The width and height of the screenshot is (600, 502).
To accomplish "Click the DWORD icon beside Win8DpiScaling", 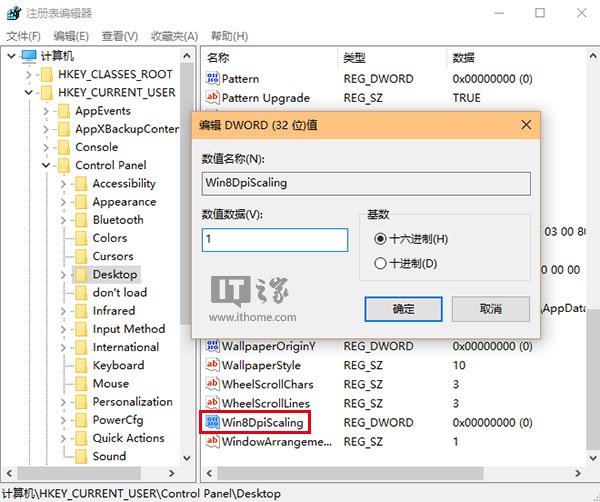I will (212, 422).
